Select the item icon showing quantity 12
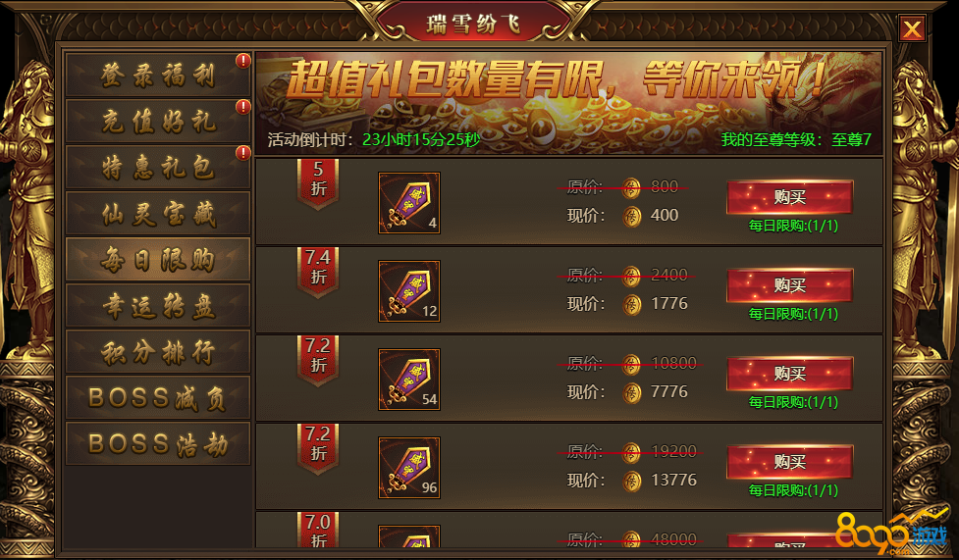The width and height of the screenshot is (959, 560). pyautogui.click(x=409, y=291)
